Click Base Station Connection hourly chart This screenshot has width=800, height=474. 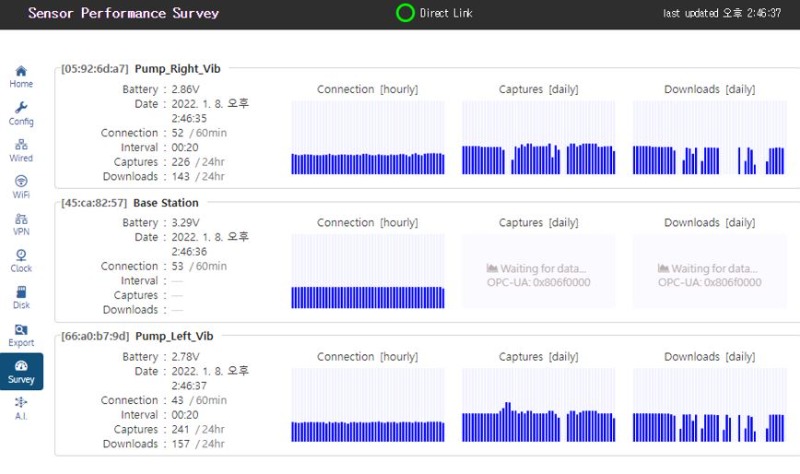368,271
